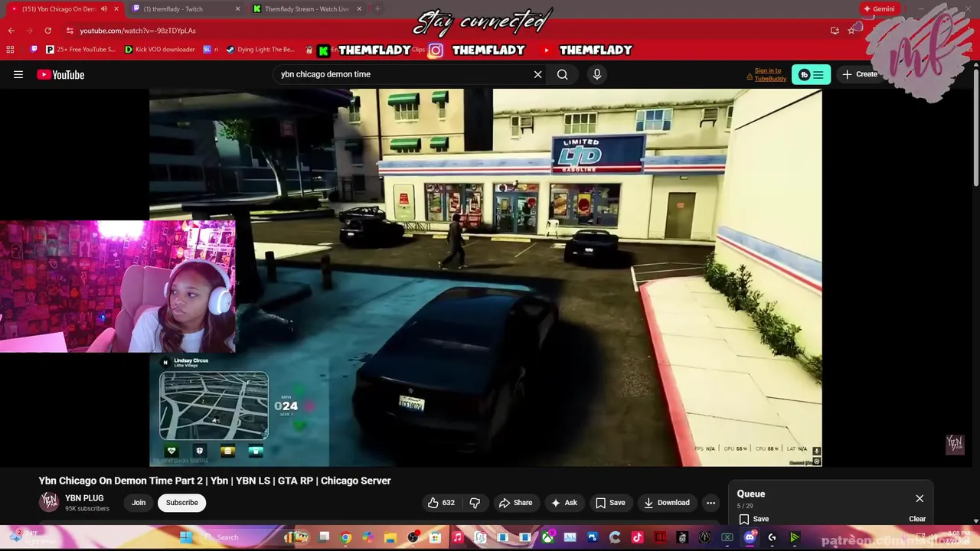Open Discord from the taskbar

[x=750, y=537]
